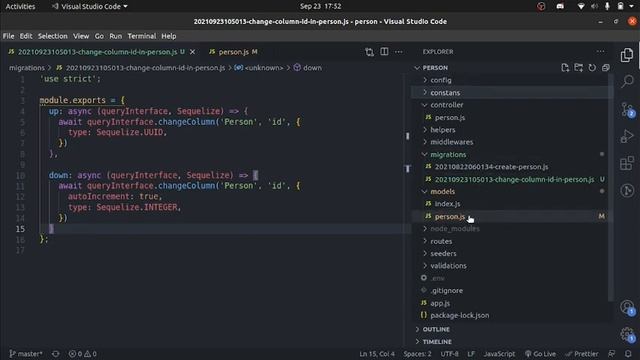
Task: Close the change-column-id-in-person.js tab
Action: (x=192, y=52)
